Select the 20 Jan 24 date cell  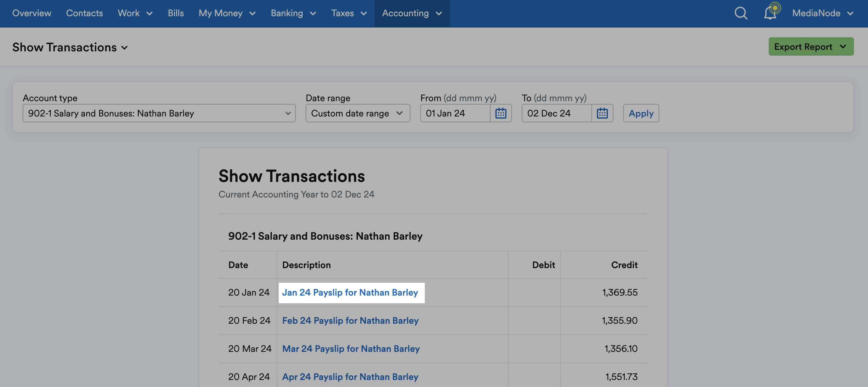click(249, 292)
